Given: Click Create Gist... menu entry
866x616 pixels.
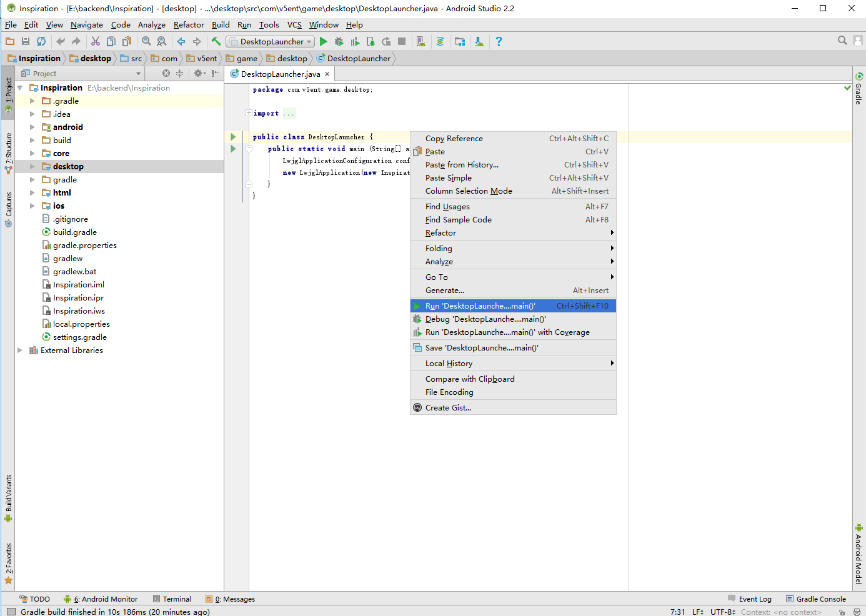Looking at the screenshot, I should [x=513, y=407].
